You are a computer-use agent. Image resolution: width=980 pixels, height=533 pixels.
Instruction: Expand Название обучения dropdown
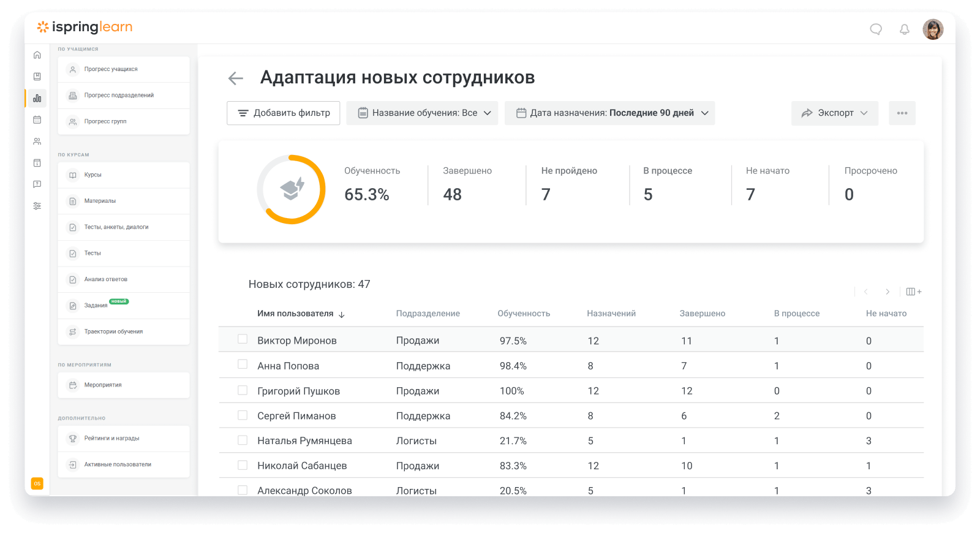[422, 113]
